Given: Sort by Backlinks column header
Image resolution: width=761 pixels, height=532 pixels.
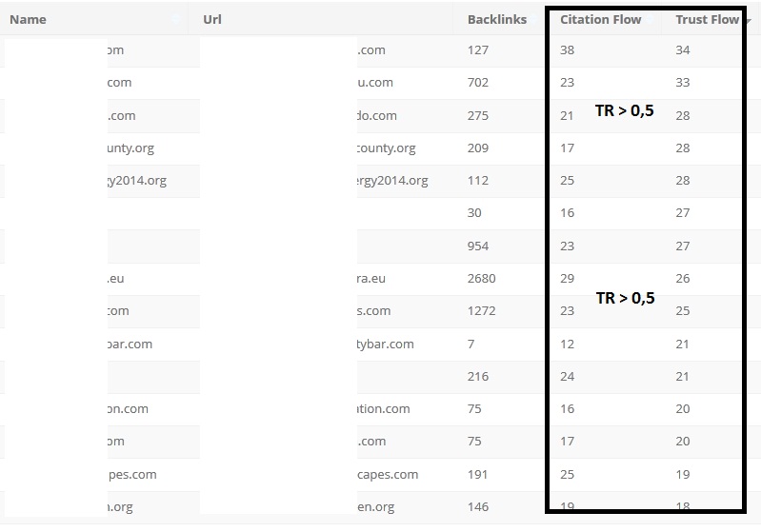Looking at the screenshot, I should (496, 19).
